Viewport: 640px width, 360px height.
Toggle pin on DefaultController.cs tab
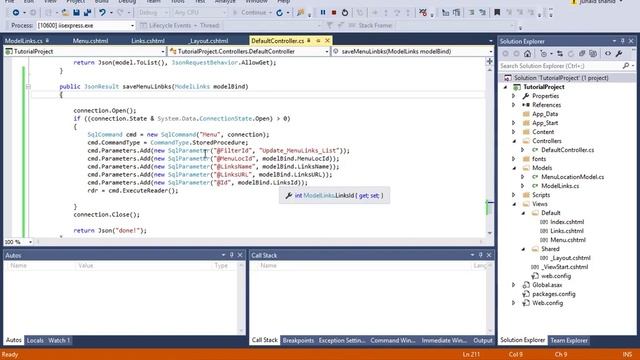tap(309, 41)
